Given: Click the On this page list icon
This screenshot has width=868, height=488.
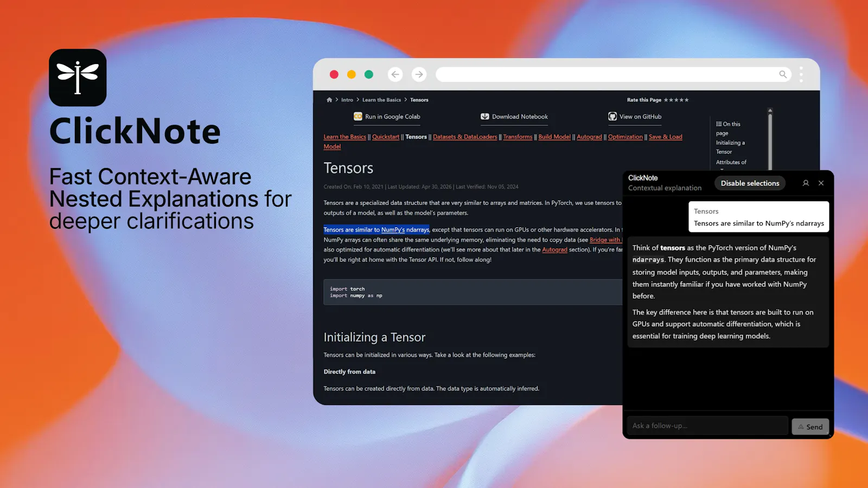Looking at the screenshot, I should point(719,124).
